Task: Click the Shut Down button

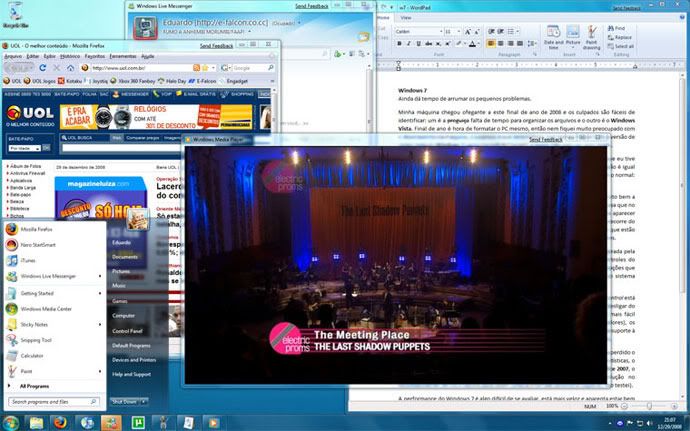Action: (x=125, y=401)
